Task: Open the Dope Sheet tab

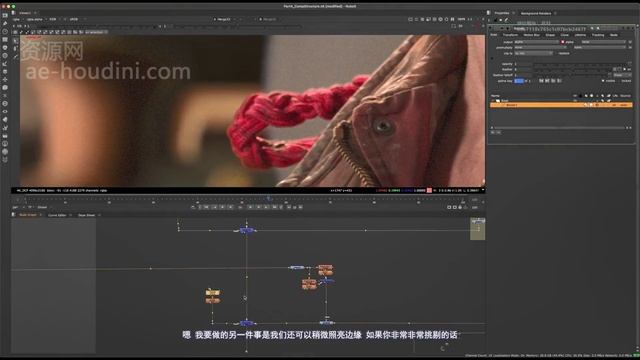Action: (x=86, y=215)
